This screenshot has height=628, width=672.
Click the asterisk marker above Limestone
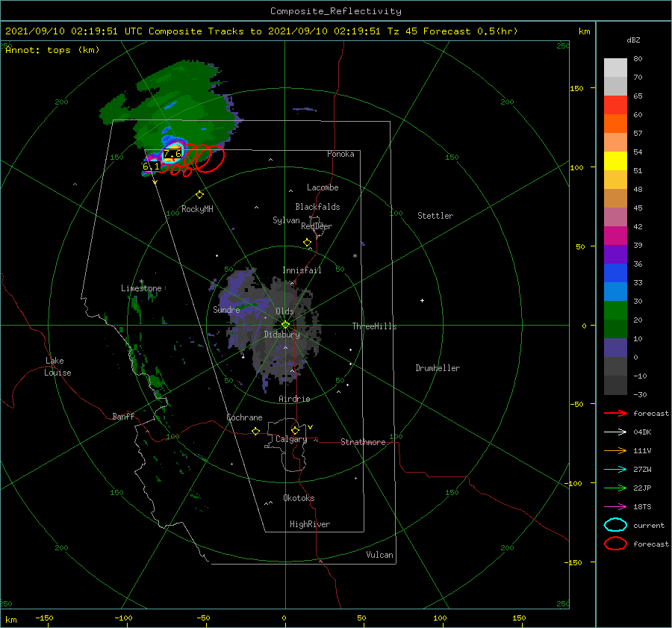(x=141, y=282)
